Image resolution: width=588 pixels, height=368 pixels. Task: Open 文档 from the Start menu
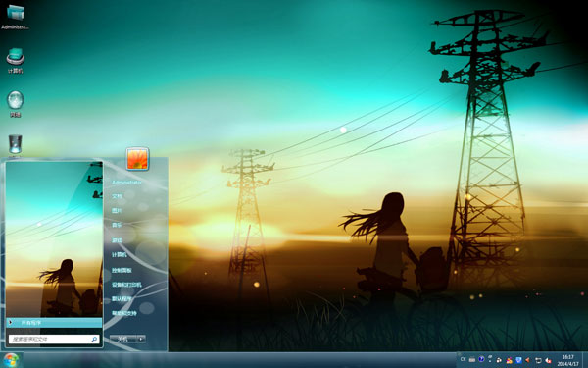click(117, 196)
